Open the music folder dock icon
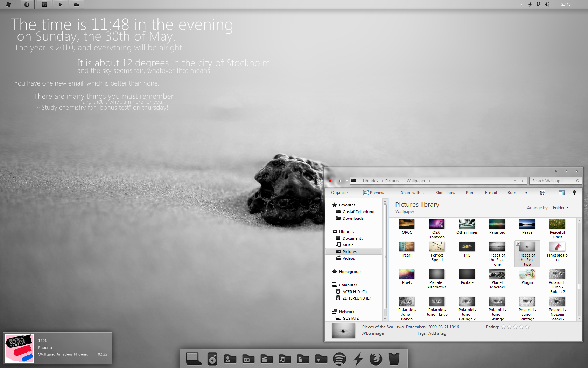 (x=285, y=359)
